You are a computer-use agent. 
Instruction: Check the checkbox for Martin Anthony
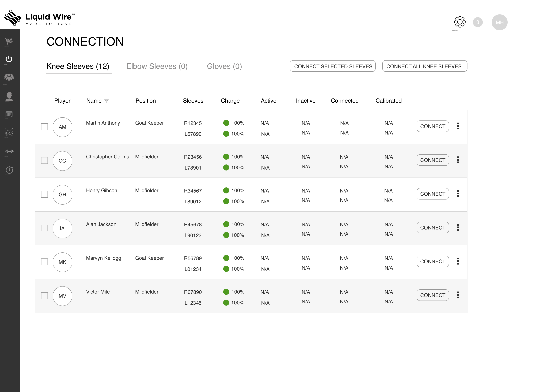coord(44,126)
